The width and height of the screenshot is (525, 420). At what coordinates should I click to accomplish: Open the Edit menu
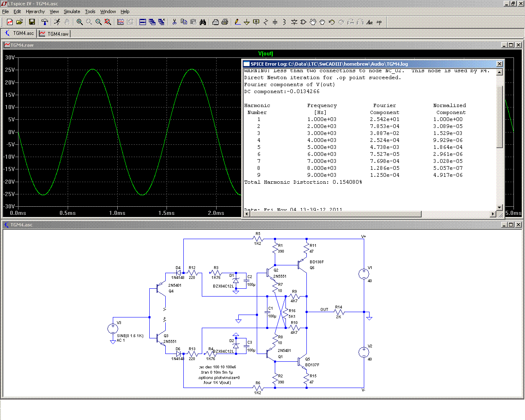(x=17, y=11)
